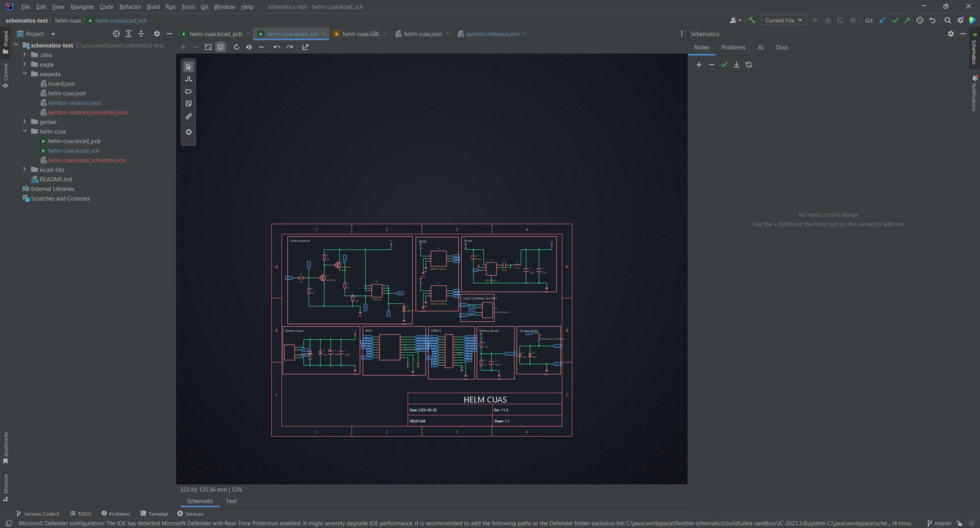The height and width of the screenshot is (528, 980).
Task: Open TODO tool window
Action: click(81, 514)
